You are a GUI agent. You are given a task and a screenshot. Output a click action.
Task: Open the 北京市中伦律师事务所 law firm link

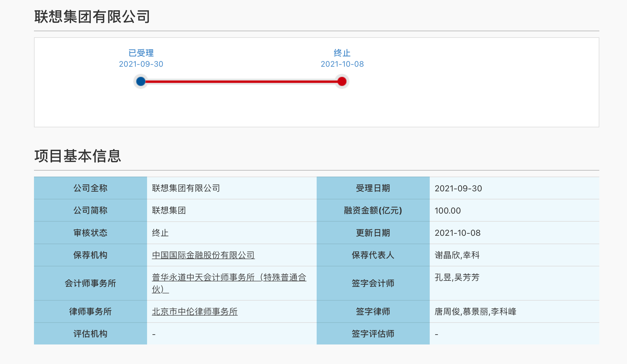click(x=195, y=311)
